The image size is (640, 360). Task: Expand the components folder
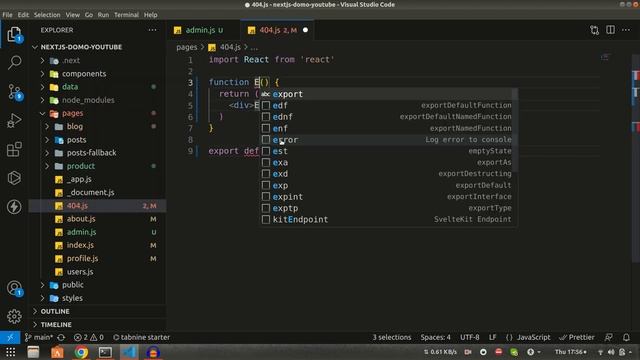point(43,73)
